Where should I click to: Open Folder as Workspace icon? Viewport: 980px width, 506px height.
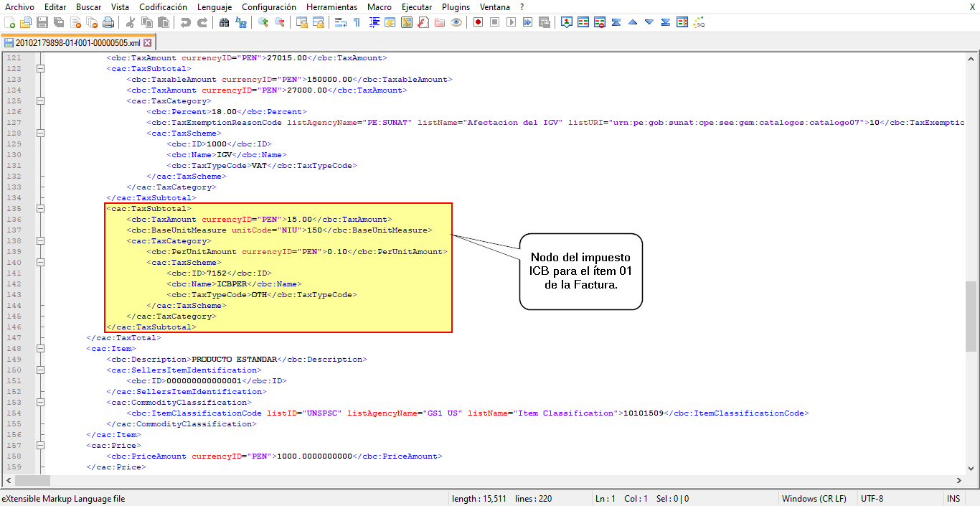point(440,22)
